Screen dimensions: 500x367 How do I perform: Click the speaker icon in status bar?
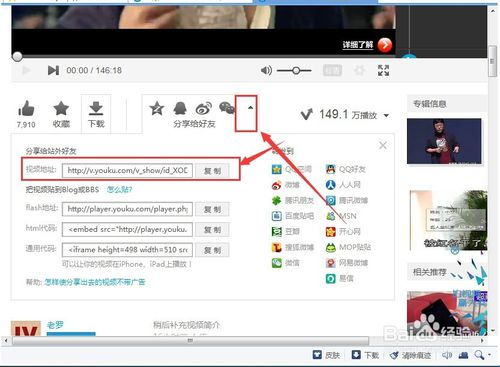(447, 355)
